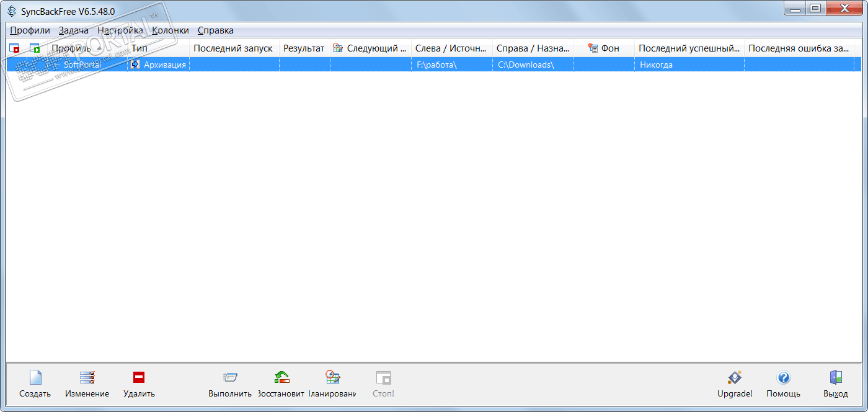The height and width of the screenshot is (412, 868).
Task: Click the red stop-status column header icon
Action: [x=14, y=48]
